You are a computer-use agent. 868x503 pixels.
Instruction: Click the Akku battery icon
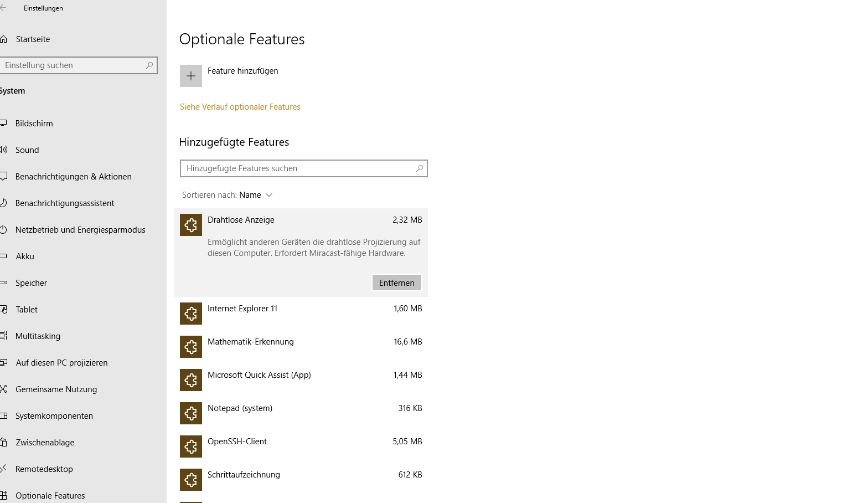click(x=3, y=256)
